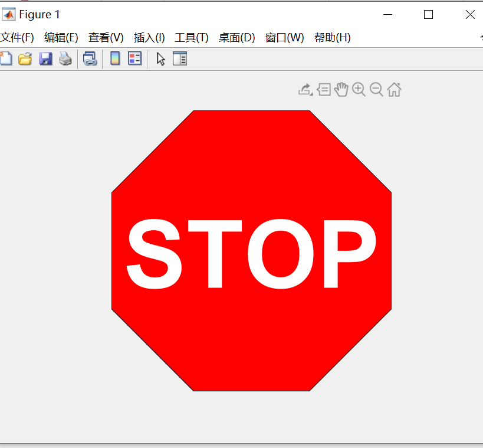
Task: Open the 工具(T) menu
Action: [x=191, y=37]
